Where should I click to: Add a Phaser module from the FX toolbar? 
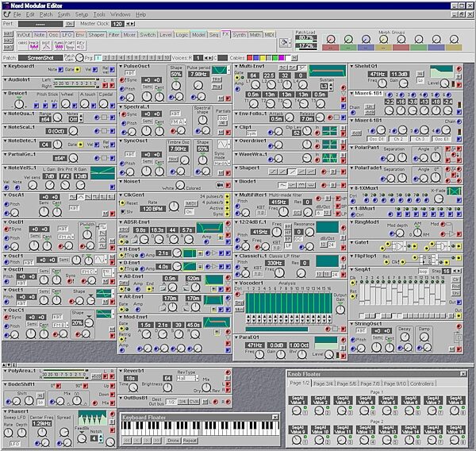[x=34, y=45]
